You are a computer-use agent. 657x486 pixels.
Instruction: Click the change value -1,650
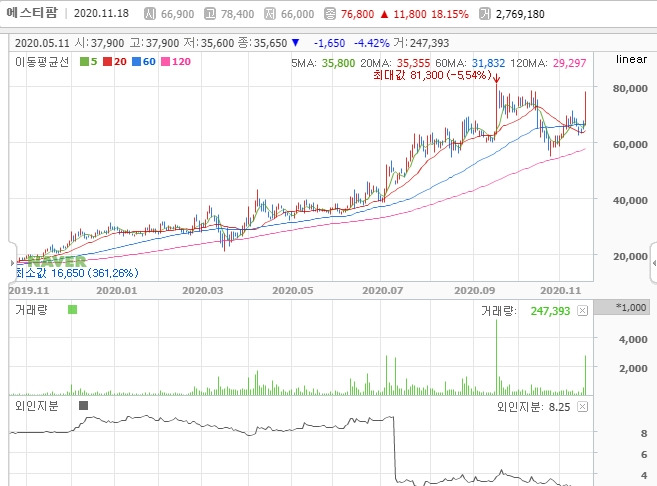(x=330, y=43)
